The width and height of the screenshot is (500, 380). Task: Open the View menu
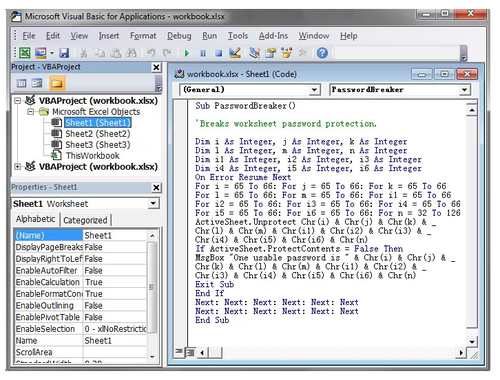tap(79, 36)
